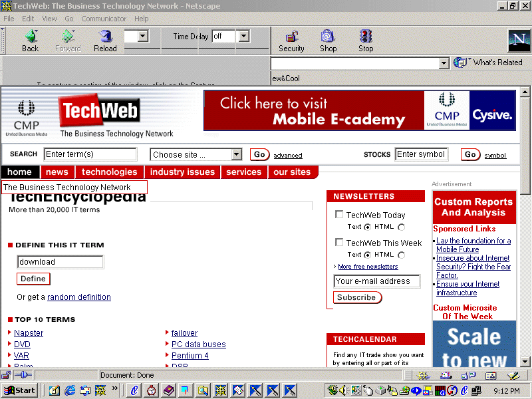This screenshot has height=399, width=532.
Task: Click the Netscape taskbar window button
Action: pos(221,390)
